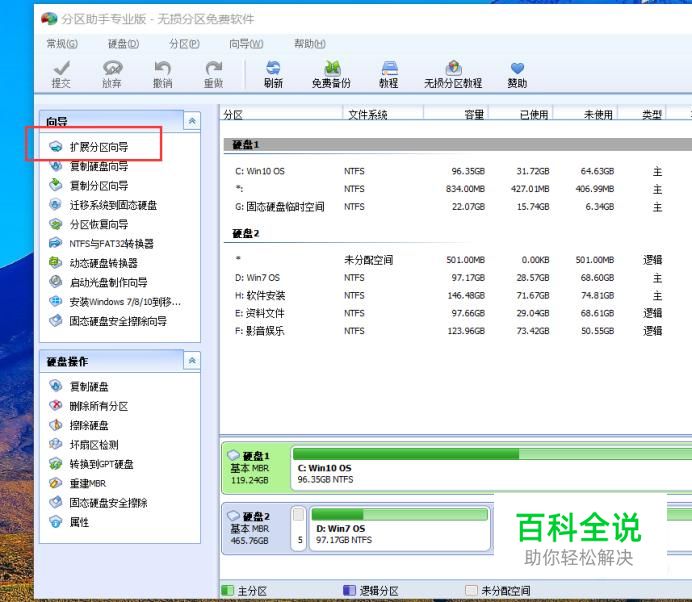This screenshot has height=602, width=692.
Task: Collapse the 向导 panel chevron
Action: (192, 120)
